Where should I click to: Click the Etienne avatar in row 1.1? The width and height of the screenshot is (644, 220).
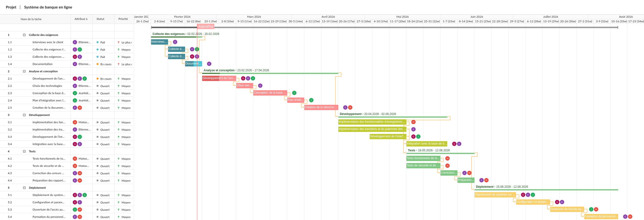[75, 42]
